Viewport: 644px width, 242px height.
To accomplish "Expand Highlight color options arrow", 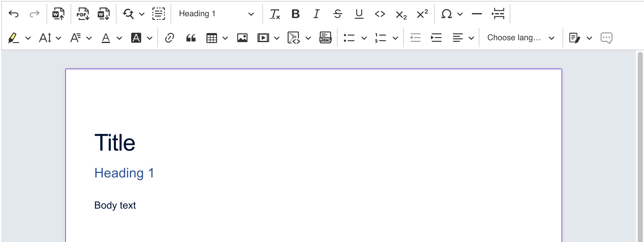I will click(28, 38).
